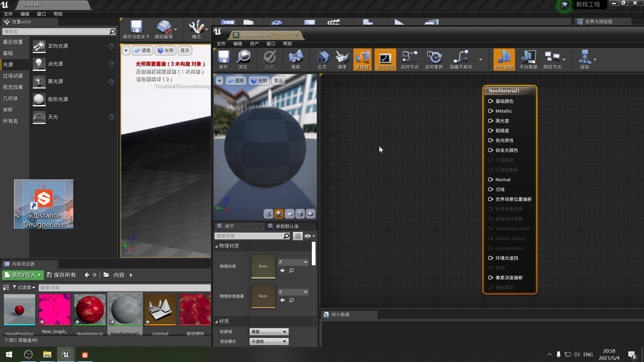644x362 pixels.
Task: Click the 添加/导入 (Add/Import) button
Action: (x=23, y=275)
